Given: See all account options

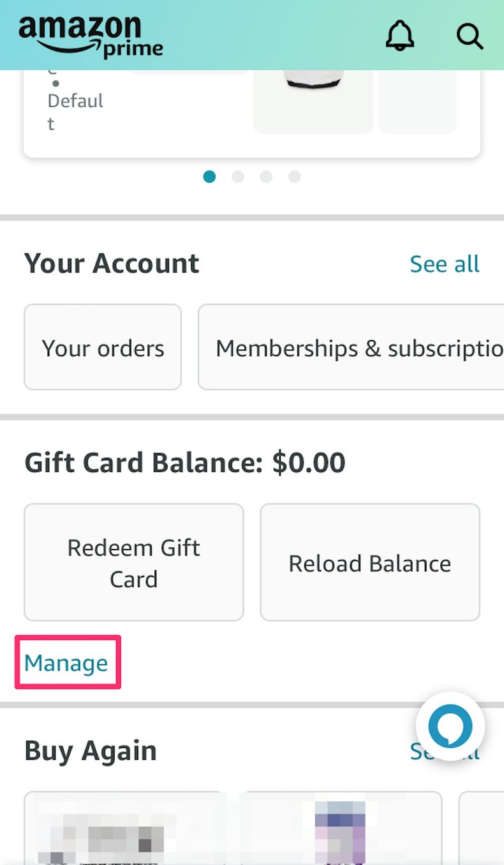Looking at the screenshot, I should click(445, 264).
